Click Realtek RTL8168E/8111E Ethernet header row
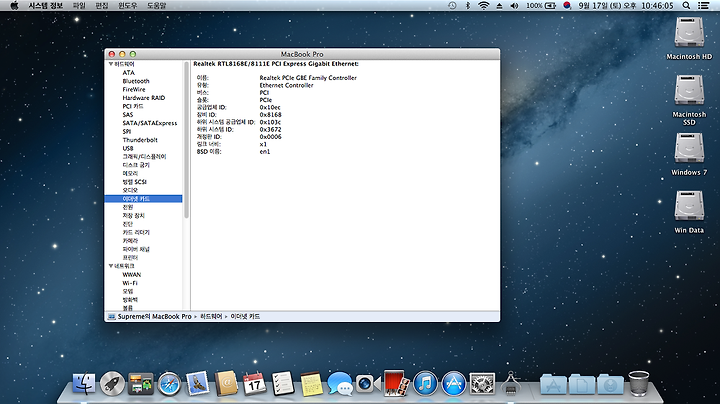This screenshot has height=404, width=720. click(x=276, y=64)
